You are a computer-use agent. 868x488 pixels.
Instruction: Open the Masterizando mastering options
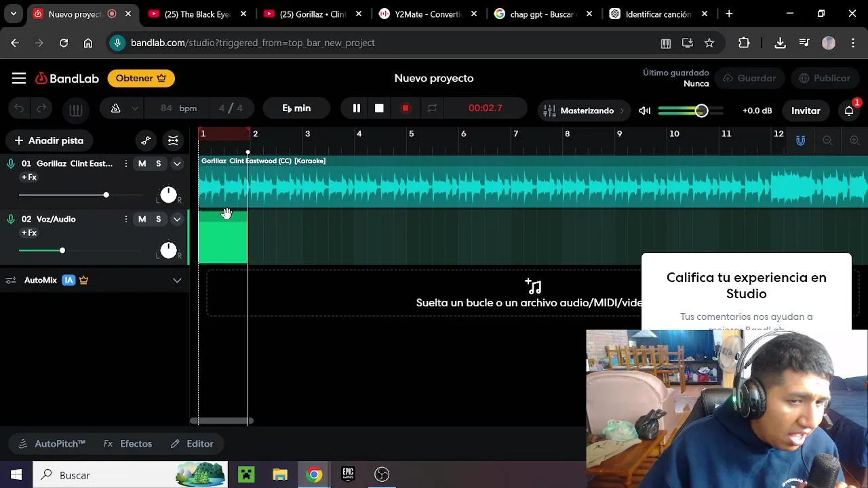click(x=584, y=110)
